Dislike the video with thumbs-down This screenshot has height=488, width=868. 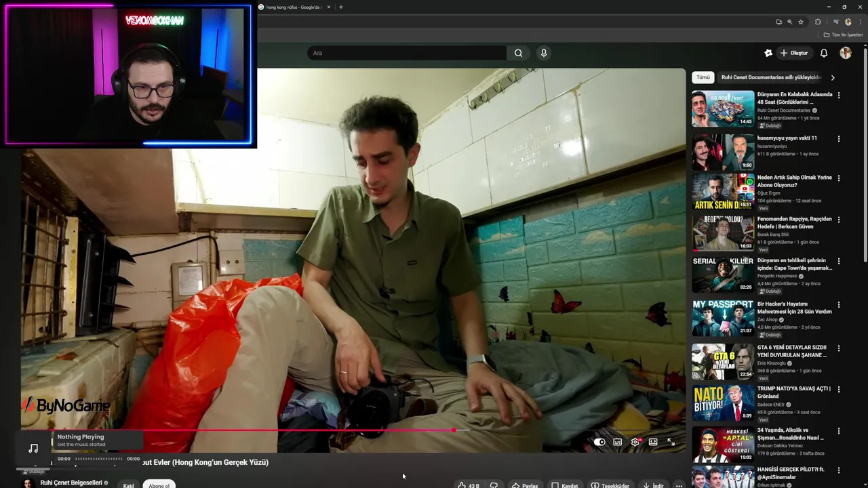coord(494,485)
